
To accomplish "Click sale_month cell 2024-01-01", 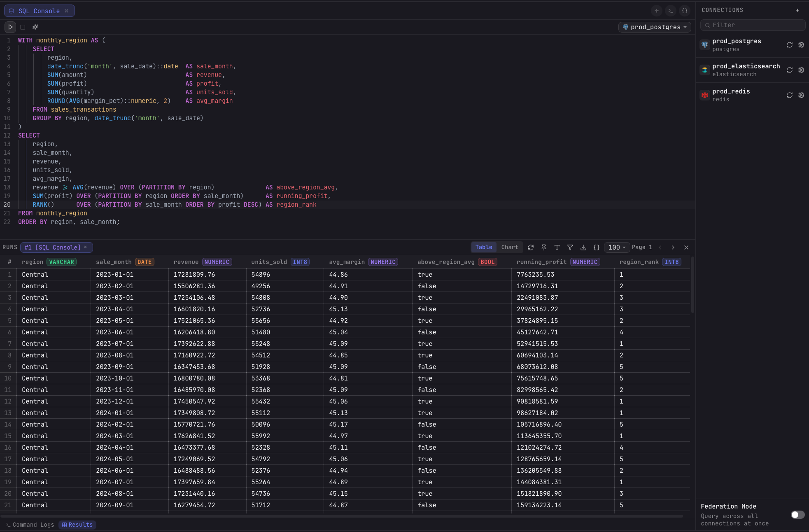I will click(x=129, y=413).
